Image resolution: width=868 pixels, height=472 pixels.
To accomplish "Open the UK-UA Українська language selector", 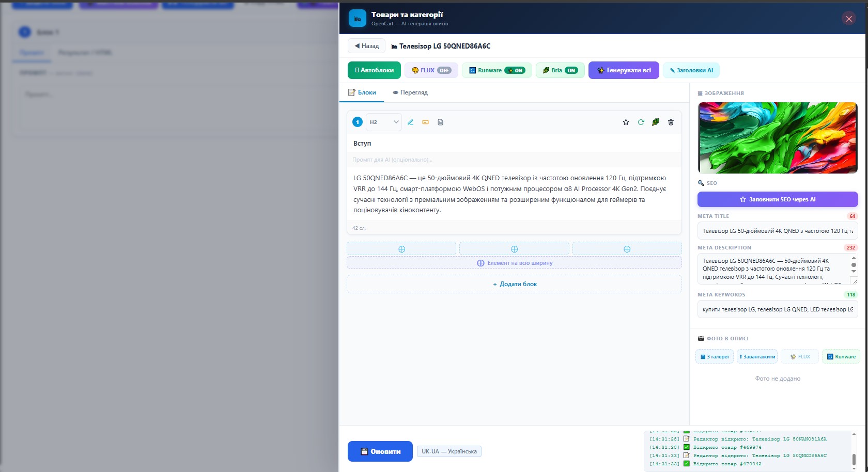I will pos(449,451).
